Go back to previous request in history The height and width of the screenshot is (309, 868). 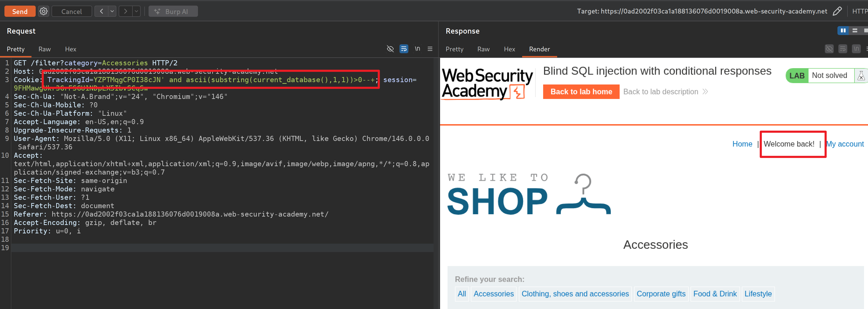click(101, 11)
